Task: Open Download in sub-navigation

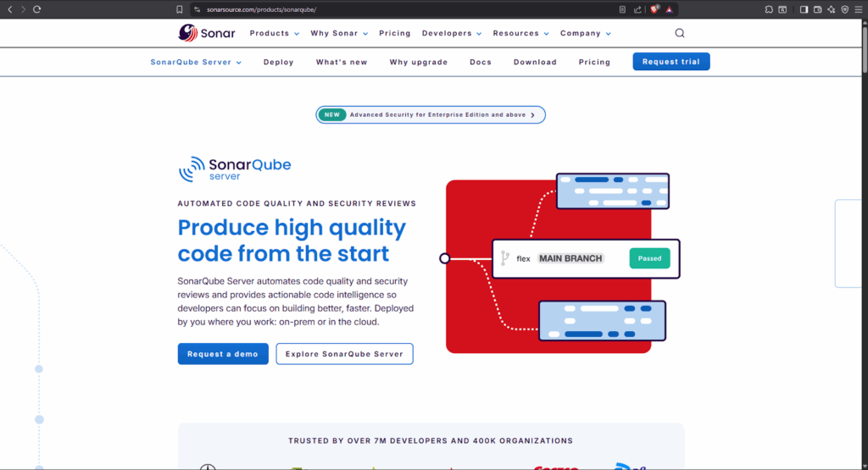Action: 535,62
